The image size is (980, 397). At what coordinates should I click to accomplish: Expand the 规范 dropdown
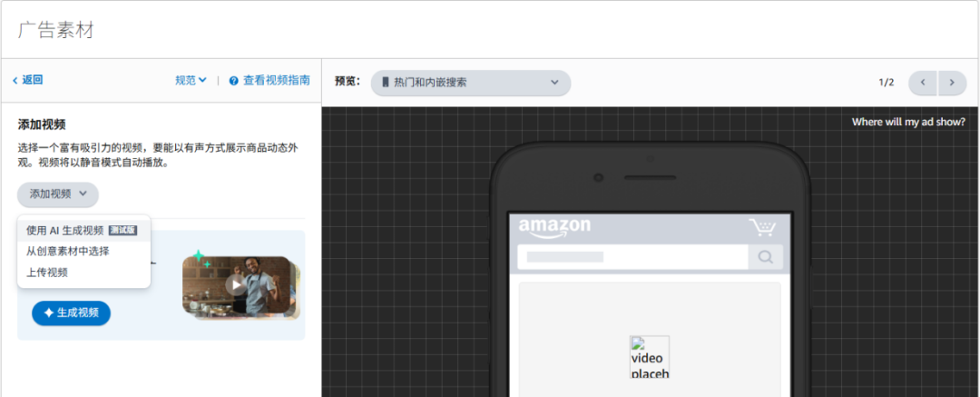tap(191, 80)
